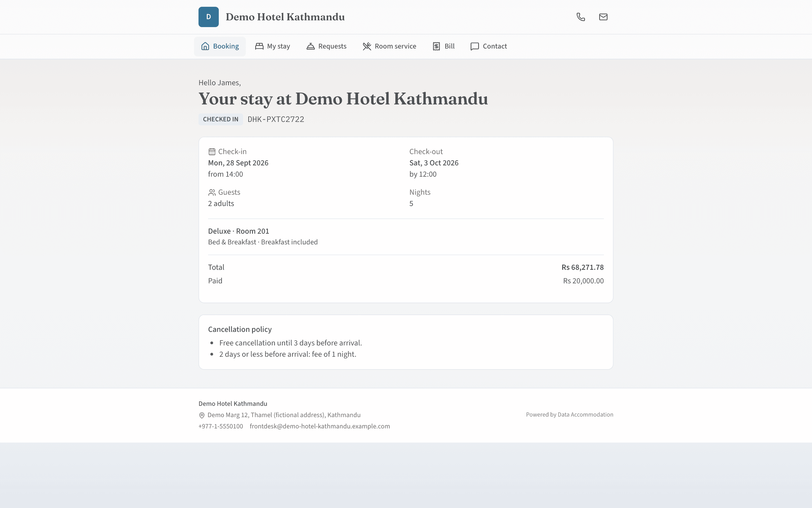This screenshot has height=508, width=812.
Task: Click the Nights value 5
Action: (411, 203)
